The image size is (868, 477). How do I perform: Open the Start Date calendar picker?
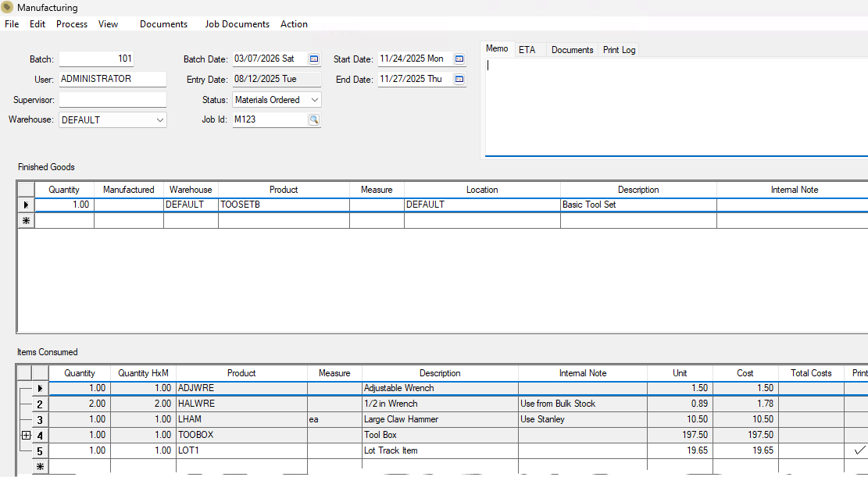[459, 59]
